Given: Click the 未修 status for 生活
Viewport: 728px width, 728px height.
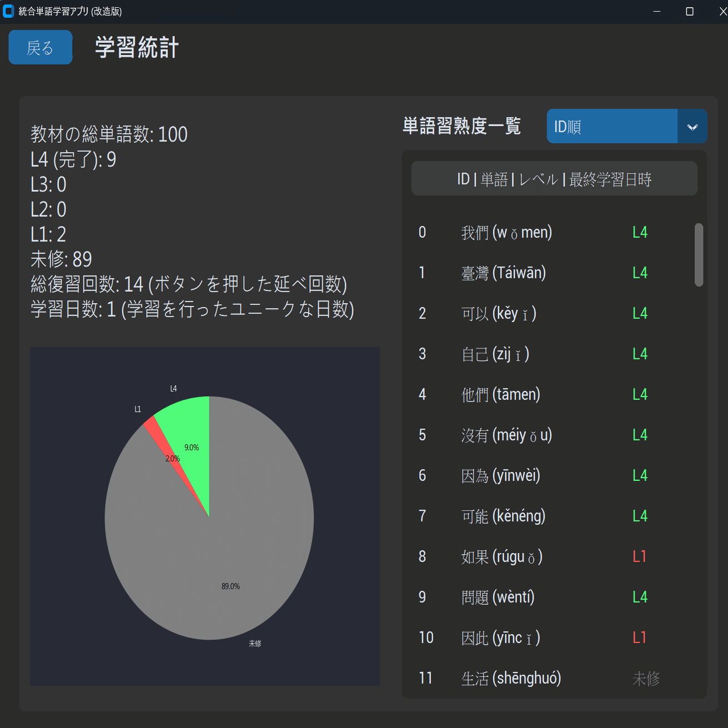Looking at the screenshot, I should (646, 678).
